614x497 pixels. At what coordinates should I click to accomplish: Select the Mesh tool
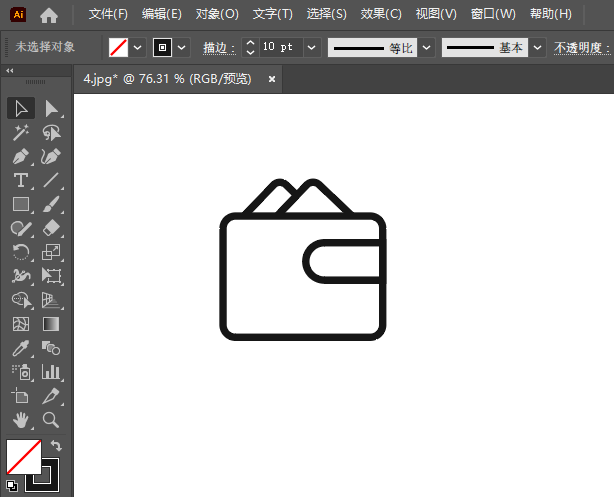pyautogui.click(x=21, y=324)
